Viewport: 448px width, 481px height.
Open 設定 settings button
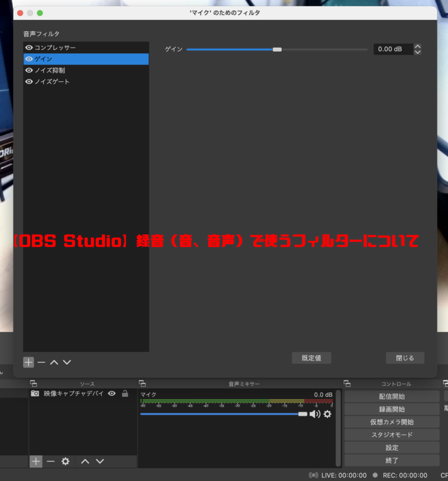coord(392,447)
